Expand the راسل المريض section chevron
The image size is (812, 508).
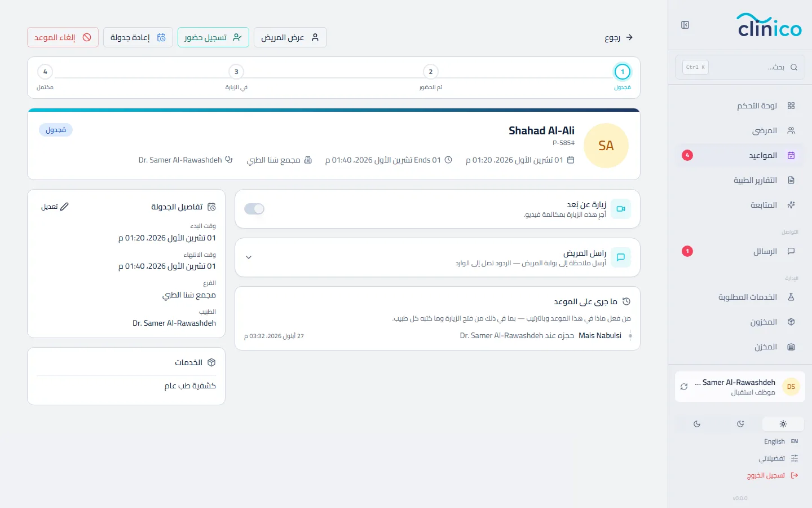click(x=249, y=257)
